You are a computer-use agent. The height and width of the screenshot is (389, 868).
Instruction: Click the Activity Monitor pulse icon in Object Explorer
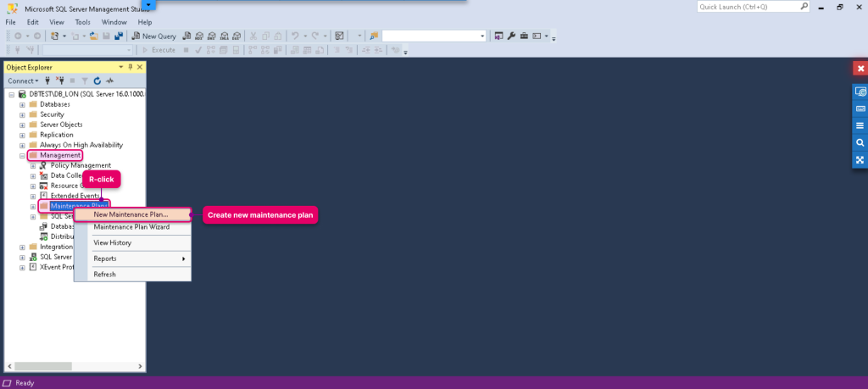[109, 81]
